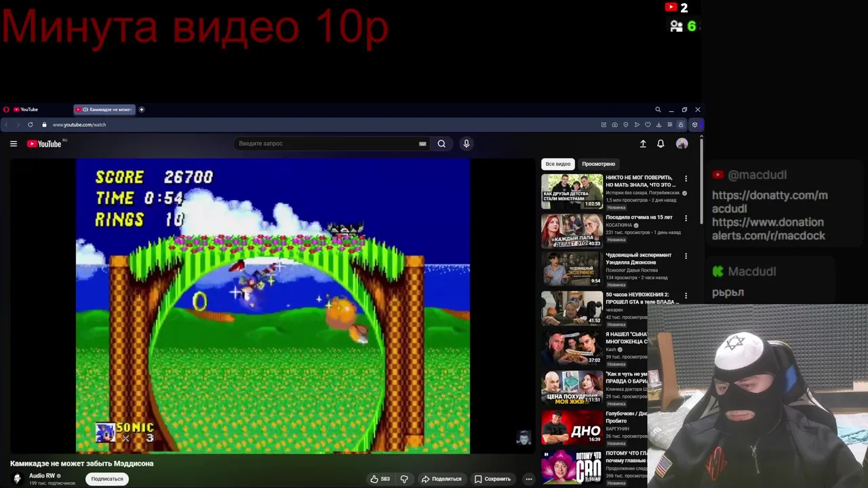Open the "Каждый папа делает это" thumbnail
The height and width of the screenshot is (488, 868).
point(572,231)
